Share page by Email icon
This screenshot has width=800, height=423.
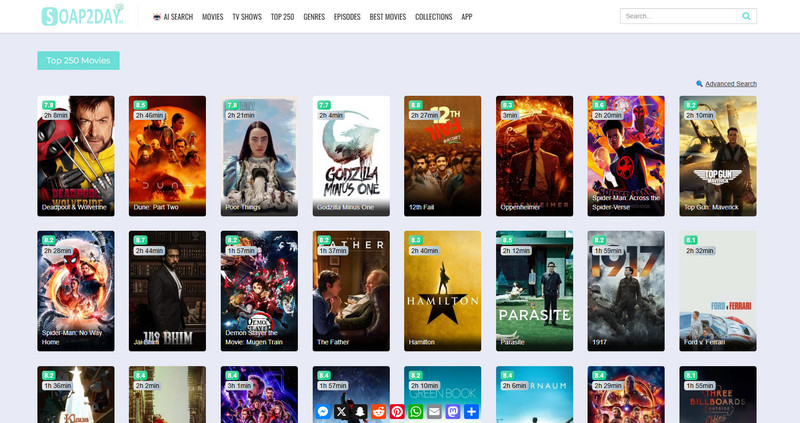tap(434, 411)
